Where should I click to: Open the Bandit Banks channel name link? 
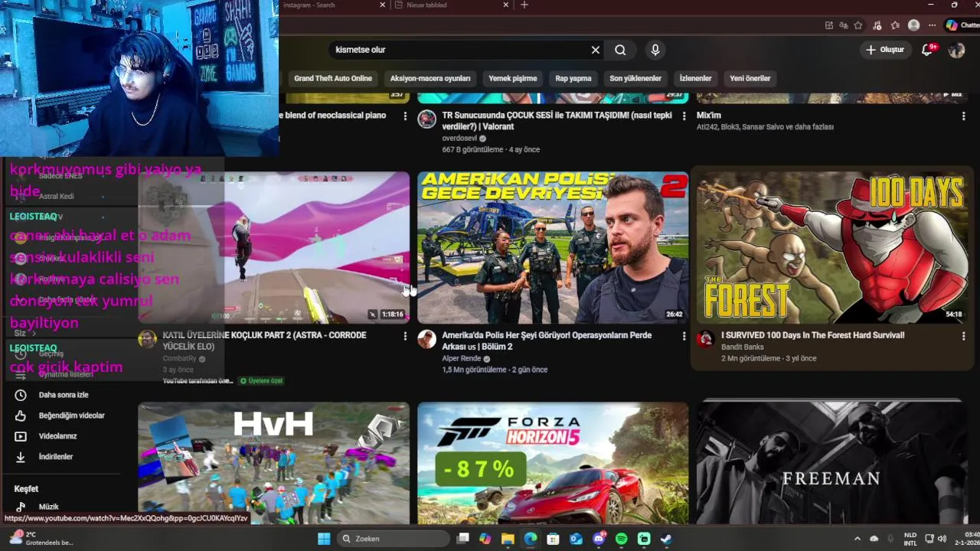click(x=742, y=347)
